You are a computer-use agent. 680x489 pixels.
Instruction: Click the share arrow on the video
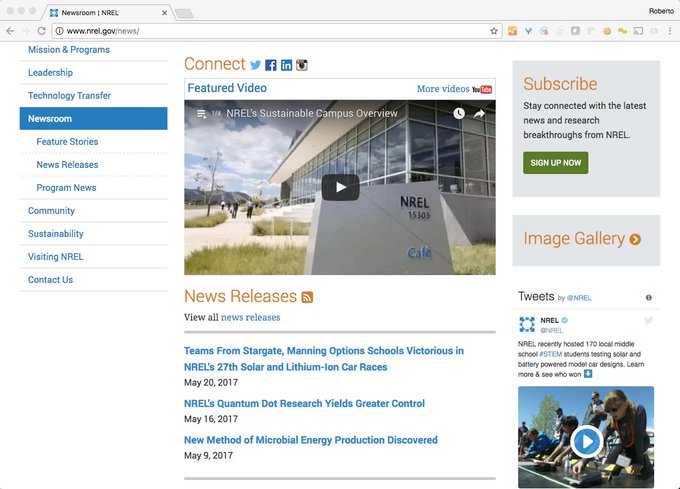point(479,114)
